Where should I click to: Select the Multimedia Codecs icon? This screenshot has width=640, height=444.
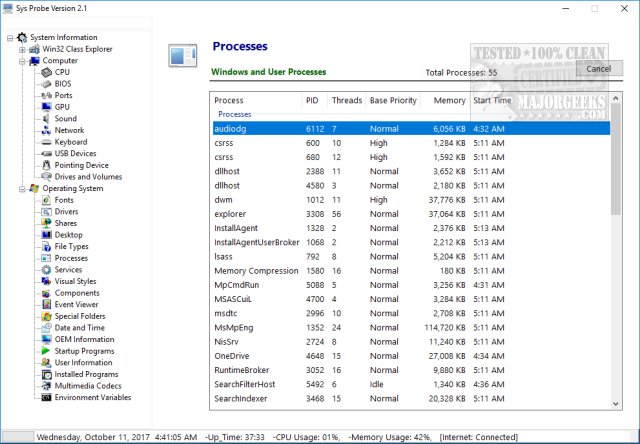[46, 386]
